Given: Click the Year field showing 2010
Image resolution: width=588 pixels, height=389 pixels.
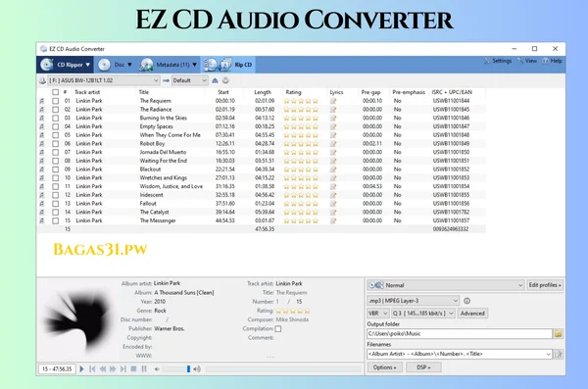Looking at the screenshot, I should pyautogui.click(x=160, y=302).
